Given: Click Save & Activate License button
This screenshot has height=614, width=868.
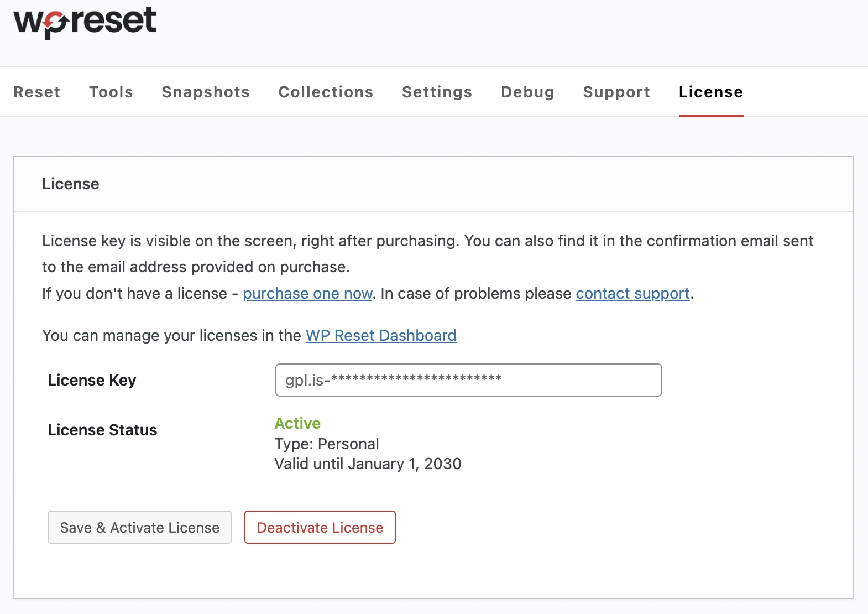Looking at the screenshot, I should tap(139, 527).
